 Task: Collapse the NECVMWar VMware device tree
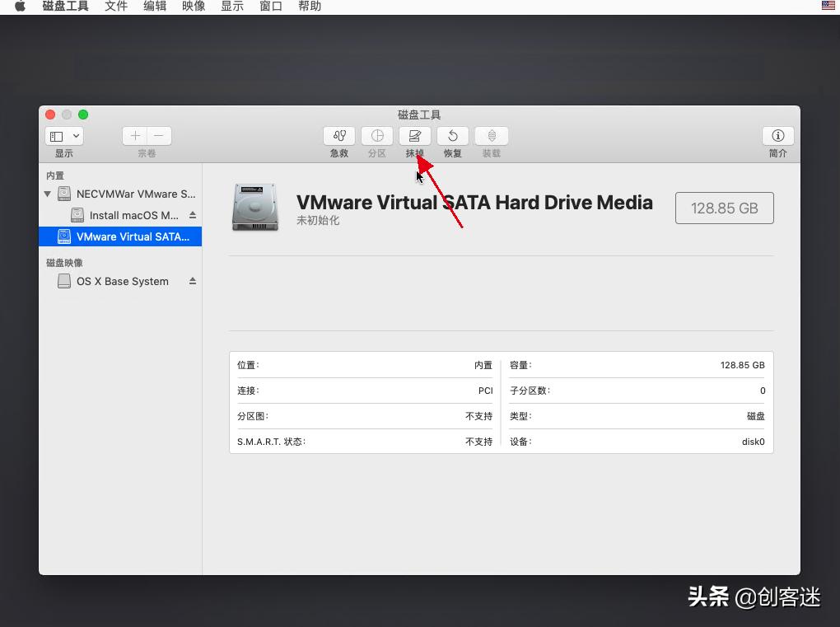tap(47, 194)
